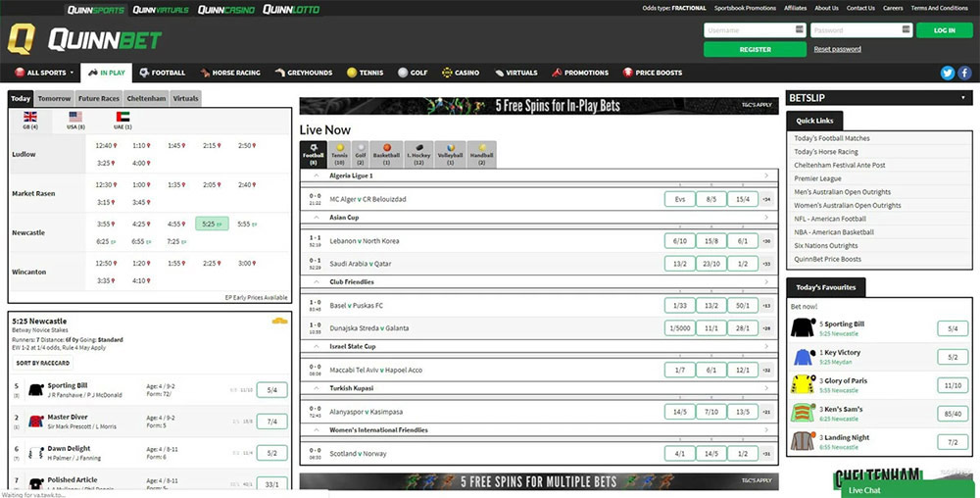The width and height of the screenshot is (980, 498).
Task: Click Master Diver jockey silk icon
Action: 35,422
